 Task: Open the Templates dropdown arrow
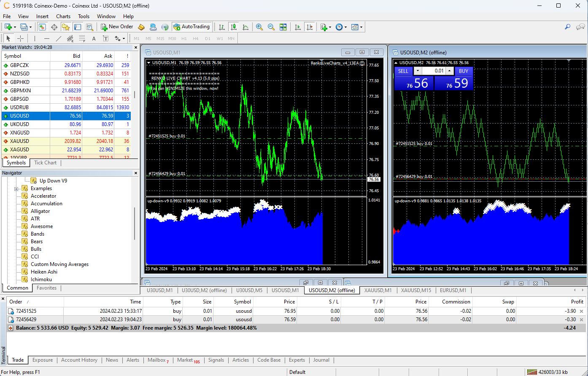tap(361, 27)
